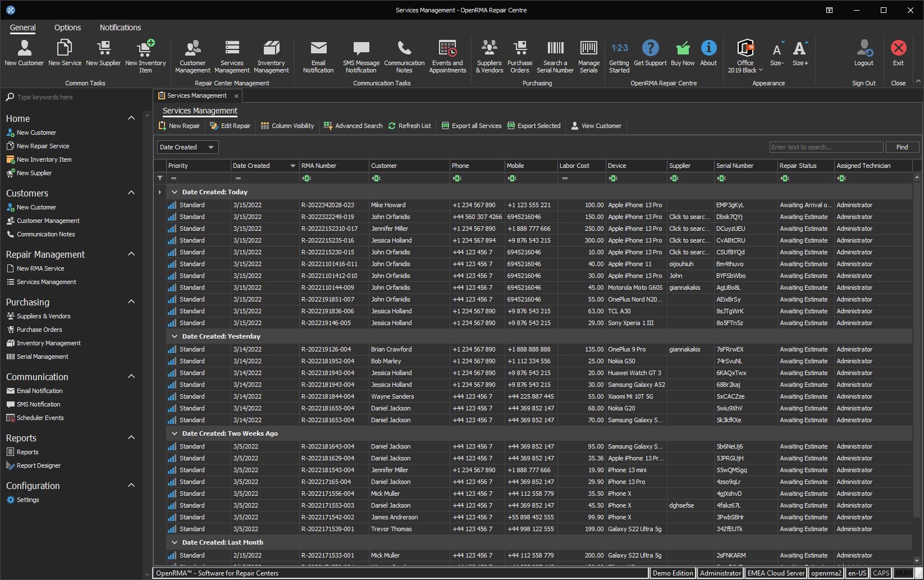Click sidebar 'Type keywords here' search box
The height and width of the screenshot is (580, 924).
pos(72,97)
